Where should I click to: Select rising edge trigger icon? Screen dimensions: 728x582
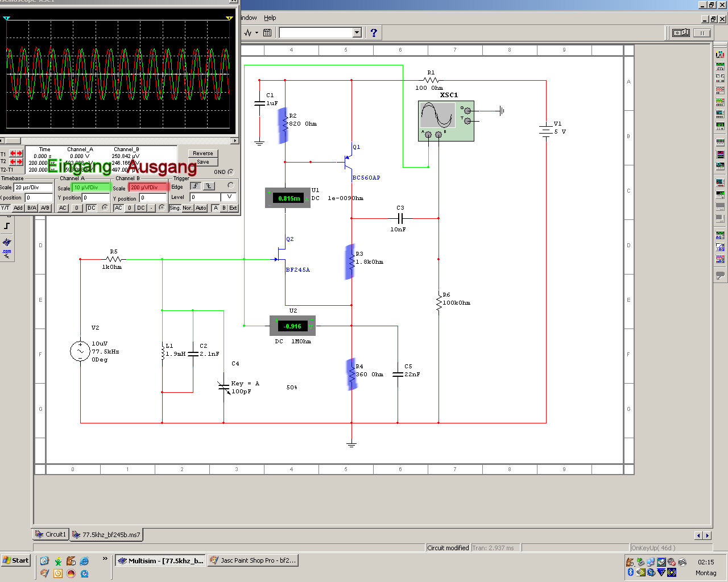[196, 186]
